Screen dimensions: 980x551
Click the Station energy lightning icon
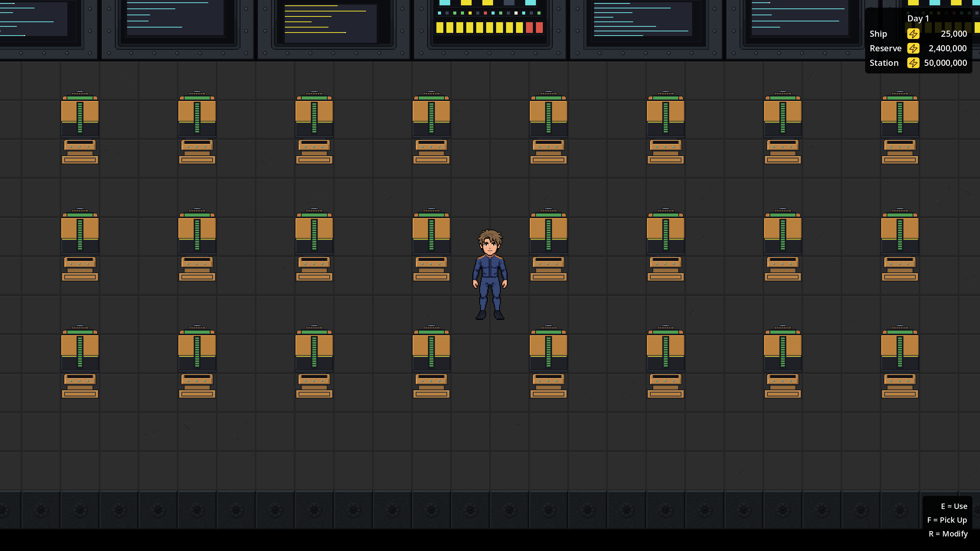click(x=913, y=63)
